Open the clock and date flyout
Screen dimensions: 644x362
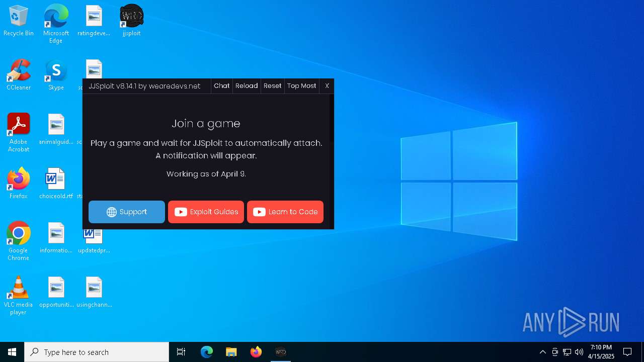click(x=601, y=352)
